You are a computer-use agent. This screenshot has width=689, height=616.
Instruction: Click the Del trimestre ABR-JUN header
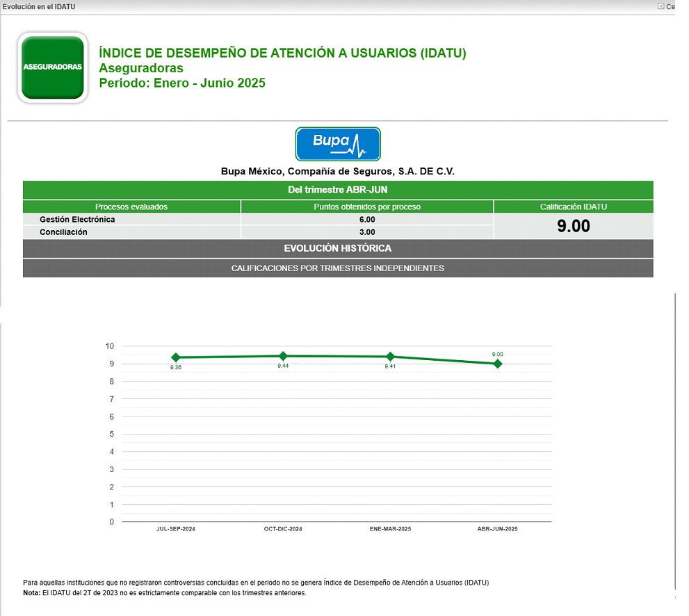pos(338,190)
